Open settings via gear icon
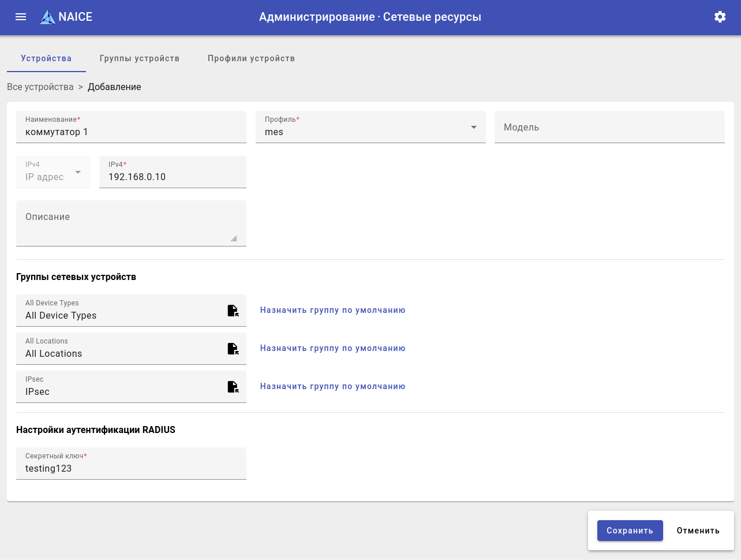 pos(720,17)
